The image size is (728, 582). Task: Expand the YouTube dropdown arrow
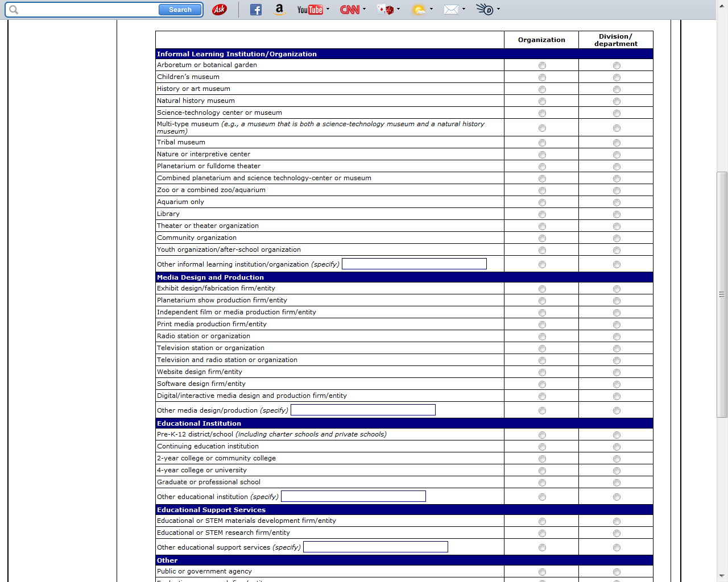coord(328,9)
